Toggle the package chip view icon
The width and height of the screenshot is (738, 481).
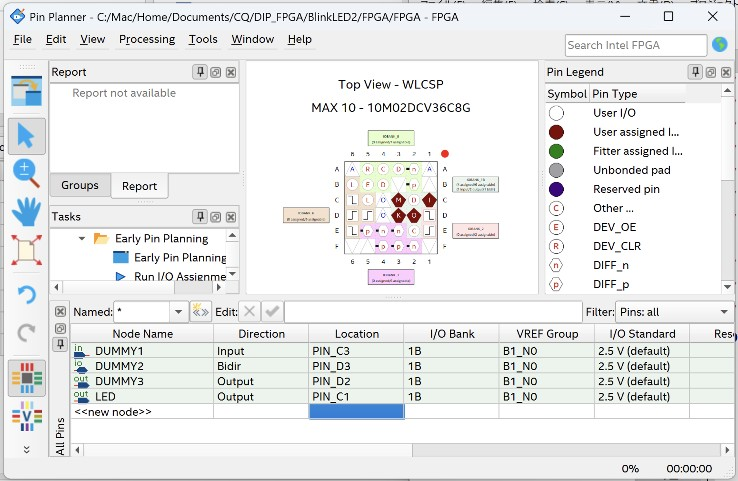click(x=27, y=378)
